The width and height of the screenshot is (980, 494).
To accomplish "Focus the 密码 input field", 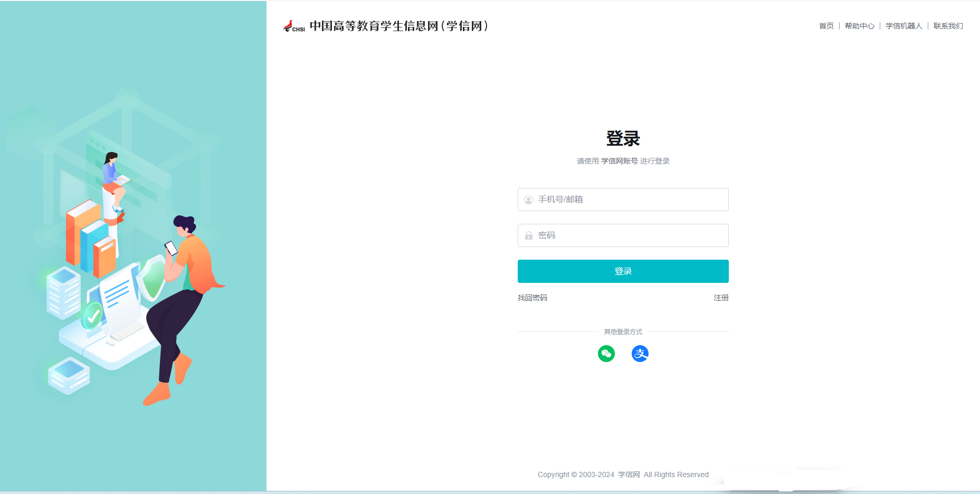I will tap(628, 235).
